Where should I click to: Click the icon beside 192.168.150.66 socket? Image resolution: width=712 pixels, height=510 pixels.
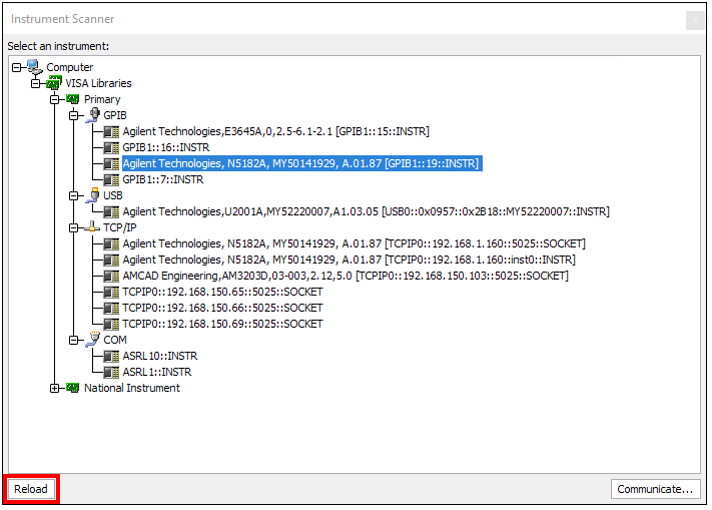(x=111, y=308)
